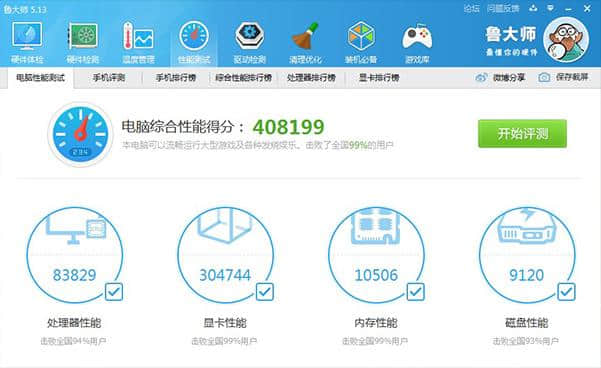601x368 pixels.
Task: Click the 鲁大师 mascot avatar
Action: coord(566,40)
